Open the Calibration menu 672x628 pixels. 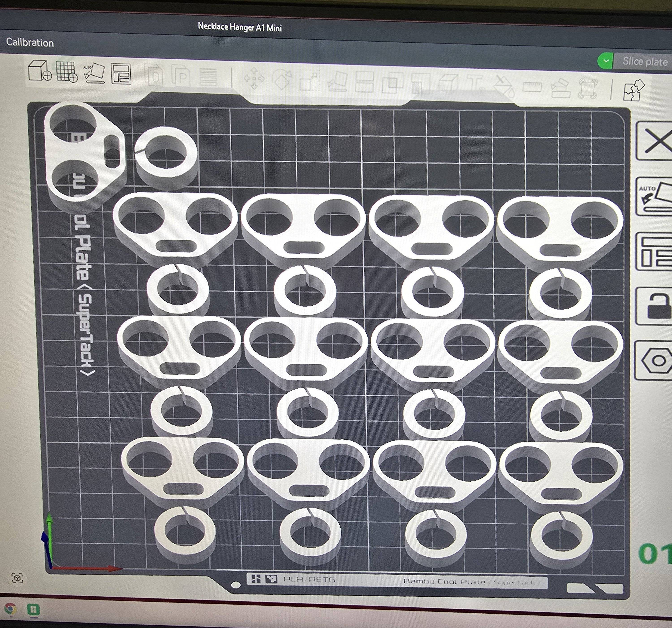pos(30,43)
